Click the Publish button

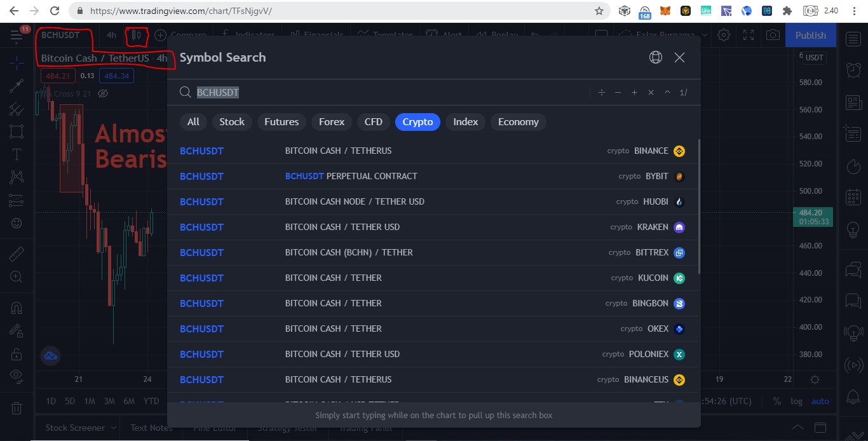[x=811, y=36]
